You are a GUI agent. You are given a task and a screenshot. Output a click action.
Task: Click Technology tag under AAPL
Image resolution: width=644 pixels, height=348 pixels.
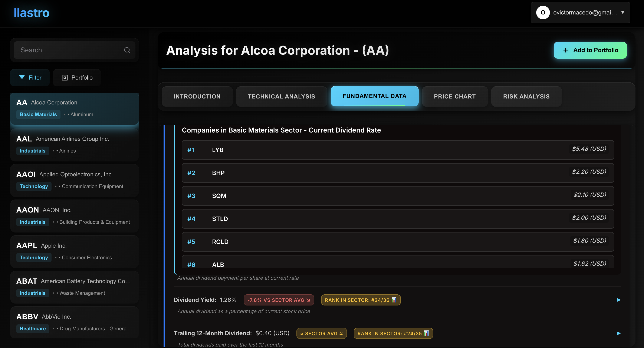coord(34,257)
